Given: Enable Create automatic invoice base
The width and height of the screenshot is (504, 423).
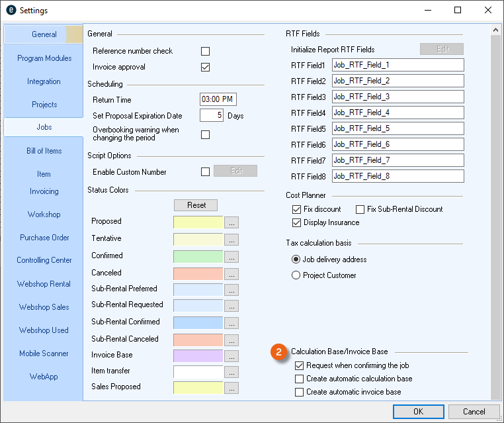Looking at the screenshot, I should pyautogui.click(x=300, y=392).
